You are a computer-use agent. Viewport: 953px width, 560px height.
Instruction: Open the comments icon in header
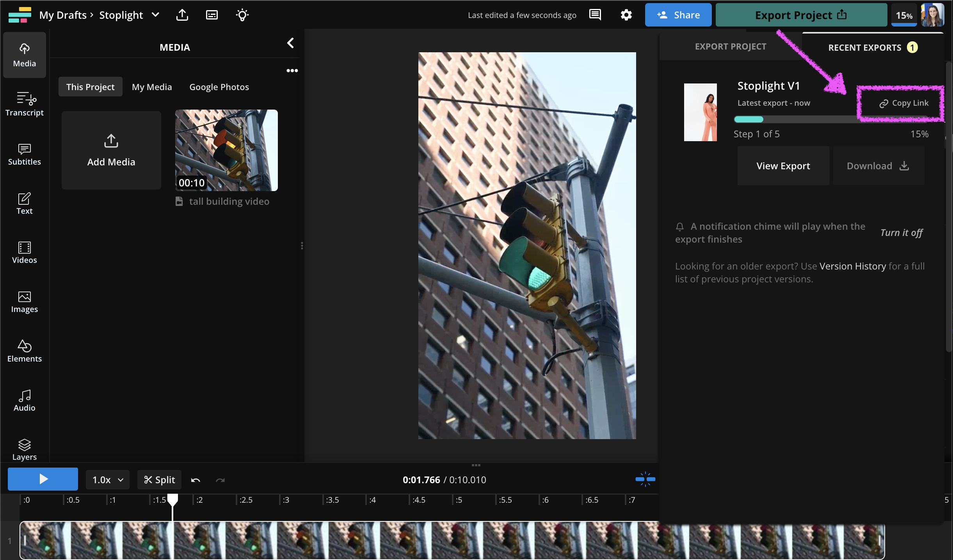(x=595, y=15)
